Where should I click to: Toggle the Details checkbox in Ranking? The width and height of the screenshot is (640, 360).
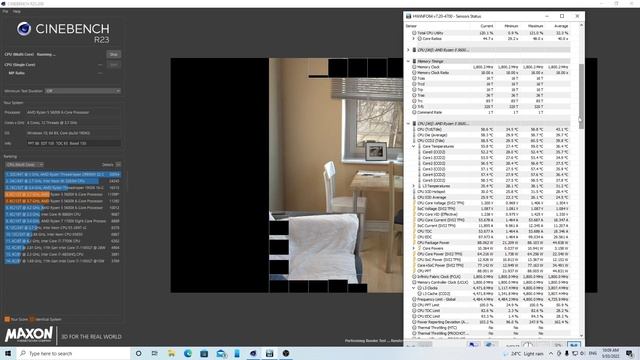pos(118,164)
